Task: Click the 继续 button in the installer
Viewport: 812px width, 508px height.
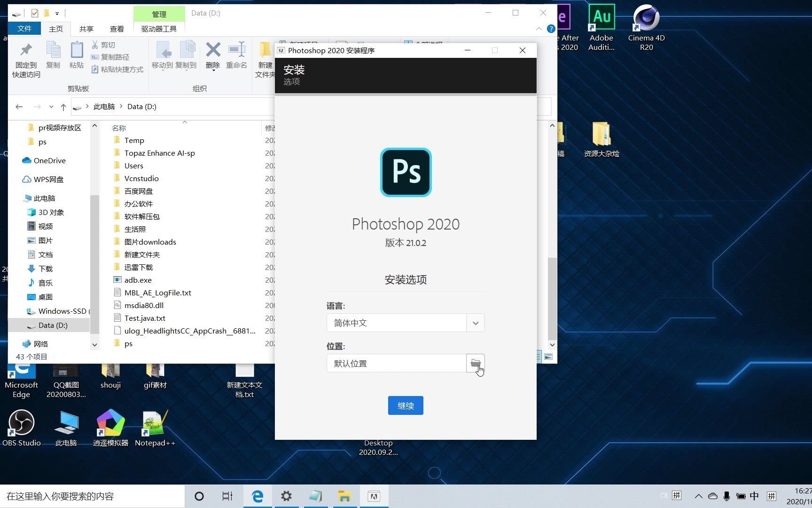Action: tap(405, 405)
